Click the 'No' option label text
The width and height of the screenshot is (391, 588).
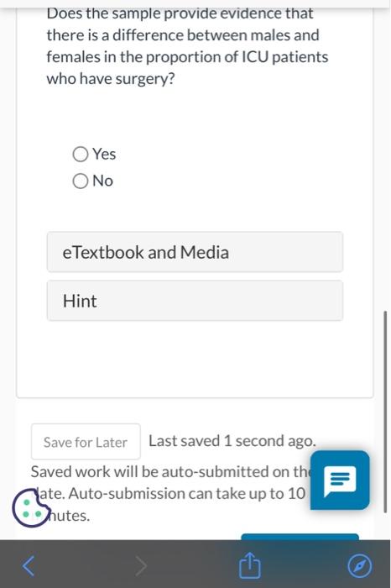(102, 181)
